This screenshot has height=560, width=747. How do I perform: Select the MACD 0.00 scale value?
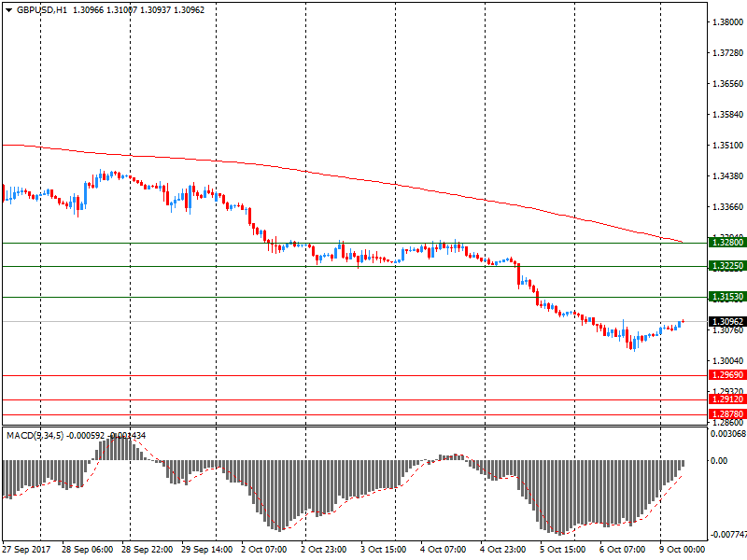(x=718, y=460)
